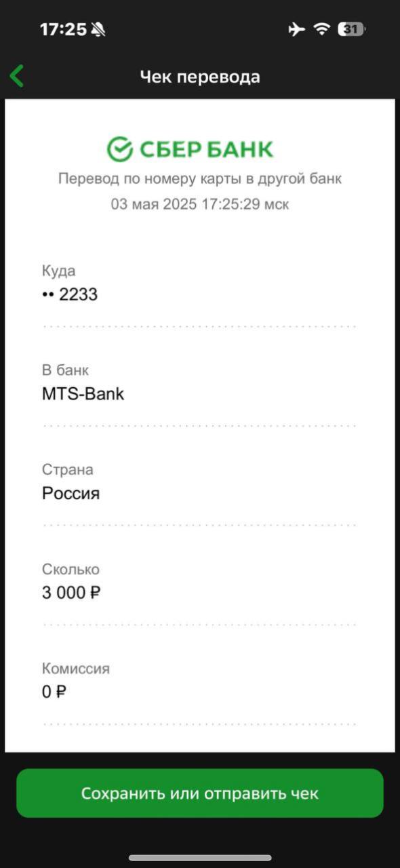Tap the "СБЕР БАНК" logo text

[x=206, y=149]
